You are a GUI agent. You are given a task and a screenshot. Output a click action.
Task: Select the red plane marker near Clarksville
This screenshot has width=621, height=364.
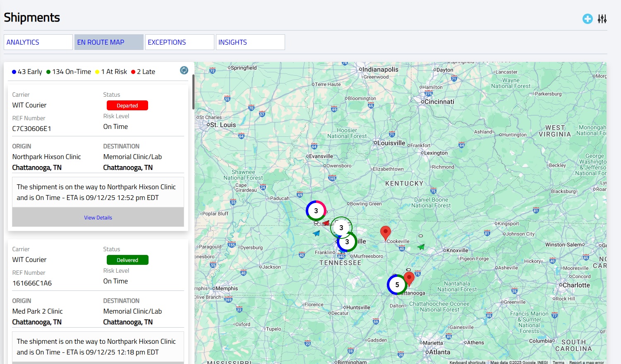(326, 223)
